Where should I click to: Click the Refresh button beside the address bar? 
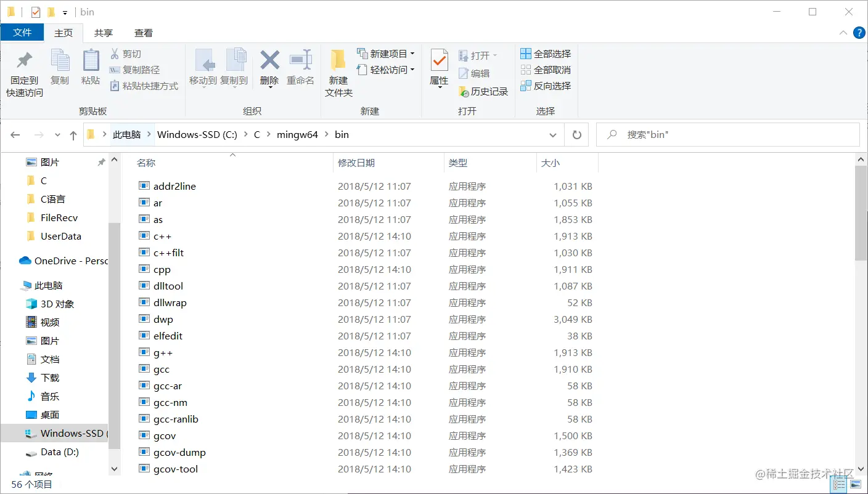coord(577,134)
